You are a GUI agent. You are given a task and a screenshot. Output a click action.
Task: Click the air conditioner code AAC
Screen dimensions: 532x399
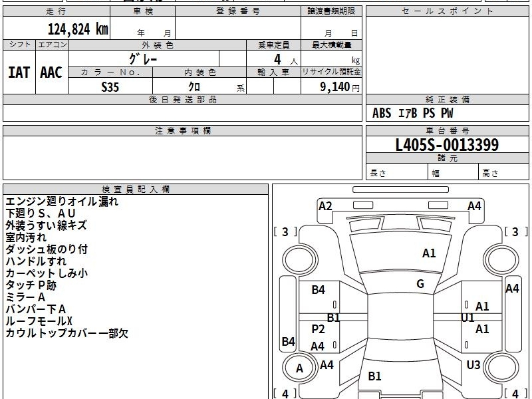click(x=51, y=72)
